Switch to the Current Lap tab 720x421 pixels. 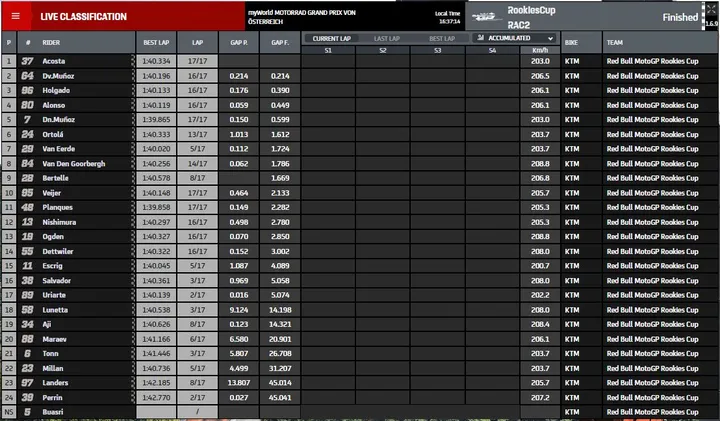coord(332,39)
